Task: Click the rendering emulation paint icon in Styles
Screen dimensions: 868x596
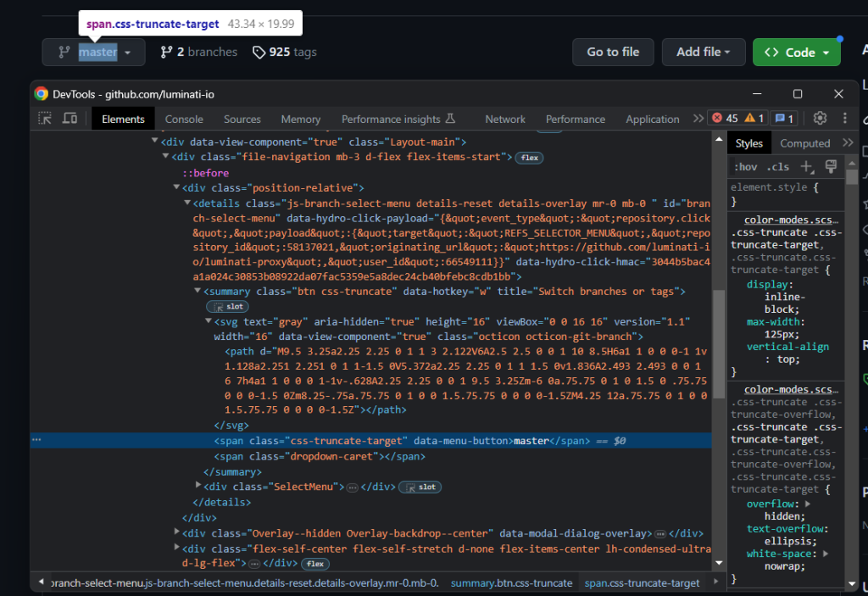Action: (832, 166)
